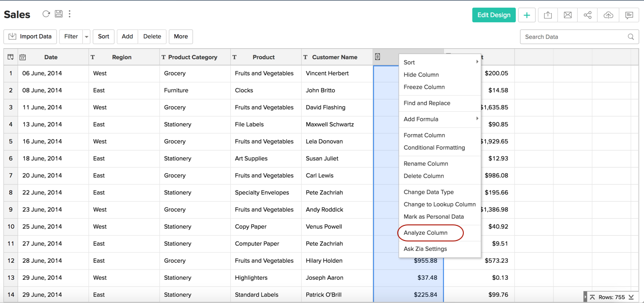Open the comments speech bubble icon

pos(629,15)
